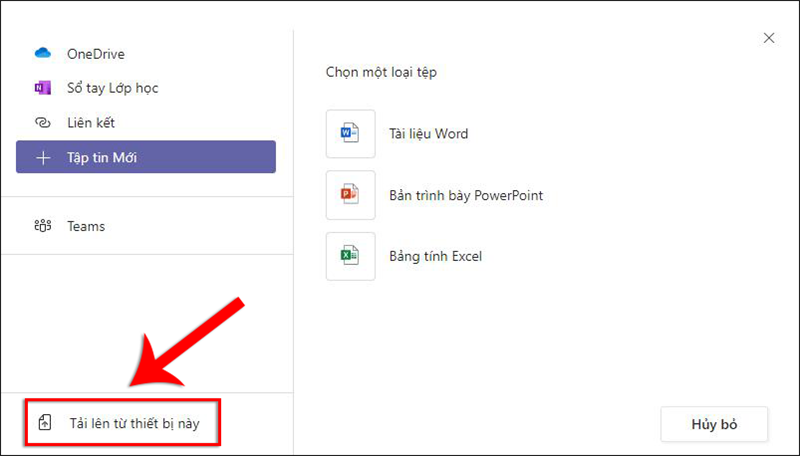The image size is (800, 456).
Task: Choose Bản trình bày PowerPoint file type
Action: pos(465,195)
